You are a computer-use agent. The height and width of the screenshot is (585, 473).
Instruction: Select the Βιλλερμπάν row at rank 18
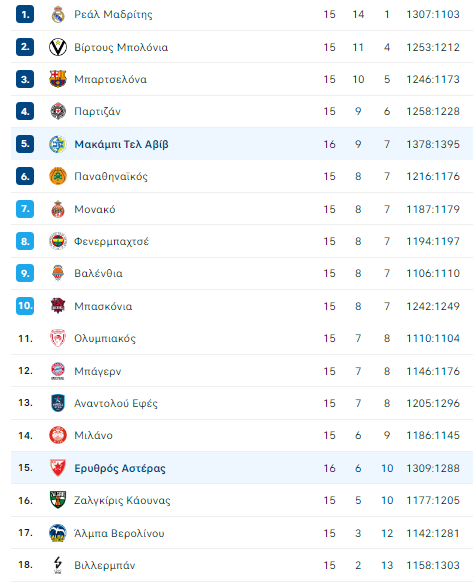(x=242, y=565)
